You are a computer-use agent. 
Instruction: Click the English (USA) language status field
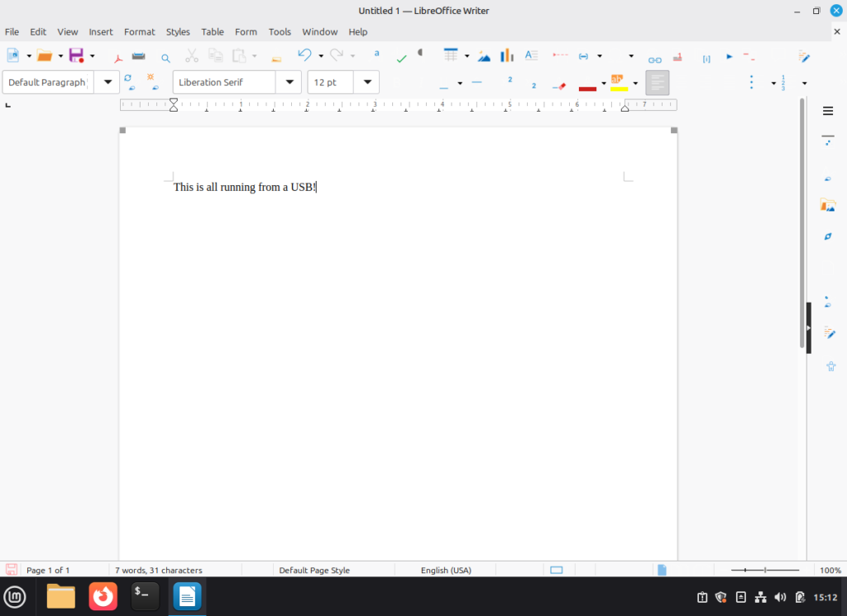point(446,570)
